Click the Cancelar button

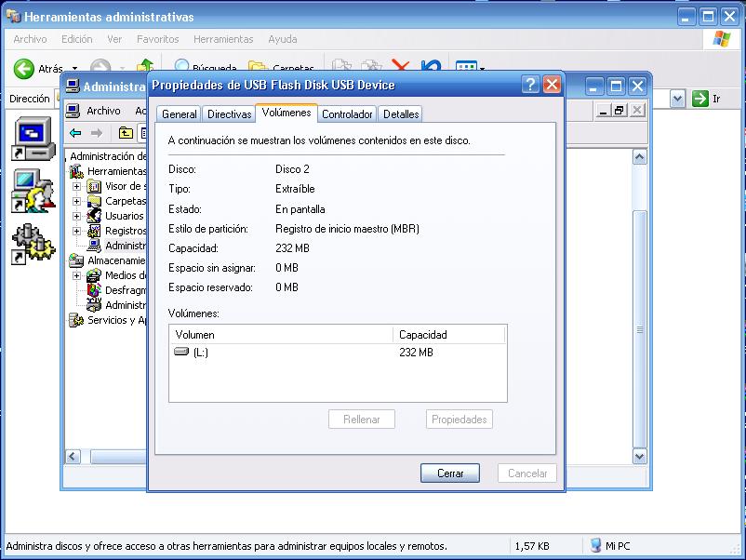point(527,473)
